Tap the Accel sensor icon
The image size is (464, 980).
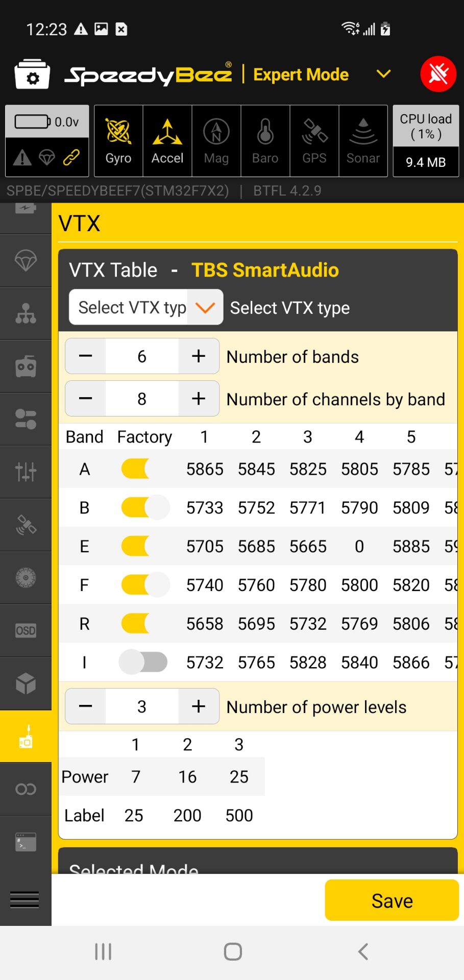coord(167,141)
